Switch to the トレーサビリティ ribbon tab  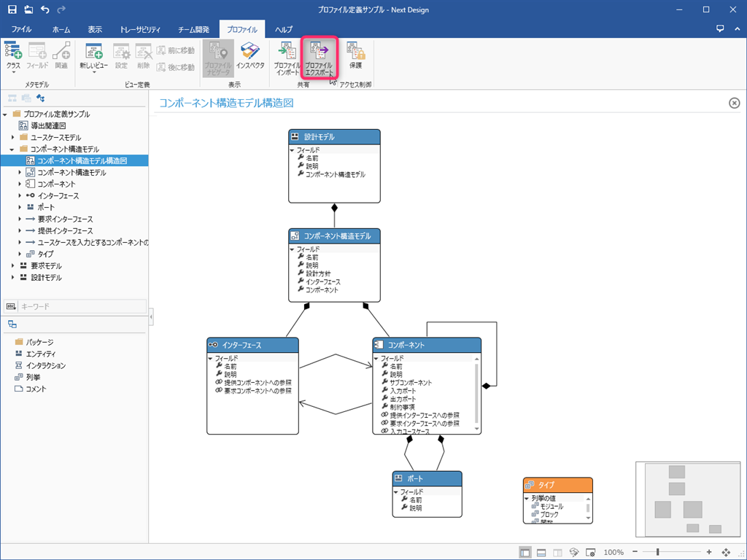(140, 30)
